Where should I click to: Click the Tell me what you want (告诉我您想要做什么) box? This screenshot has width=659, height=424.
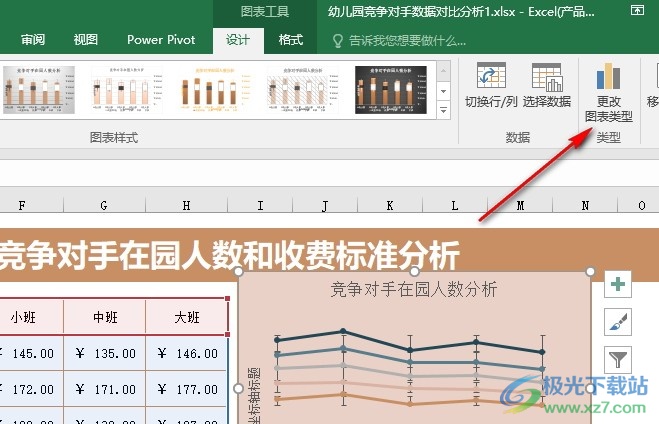pos(407,41)
